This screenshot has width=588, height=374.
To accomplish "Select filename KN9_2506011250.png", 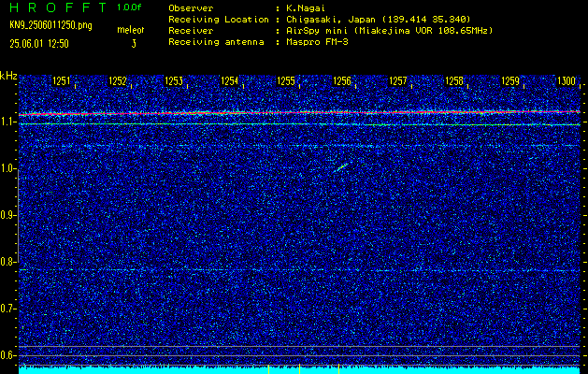I will (50, 25).
